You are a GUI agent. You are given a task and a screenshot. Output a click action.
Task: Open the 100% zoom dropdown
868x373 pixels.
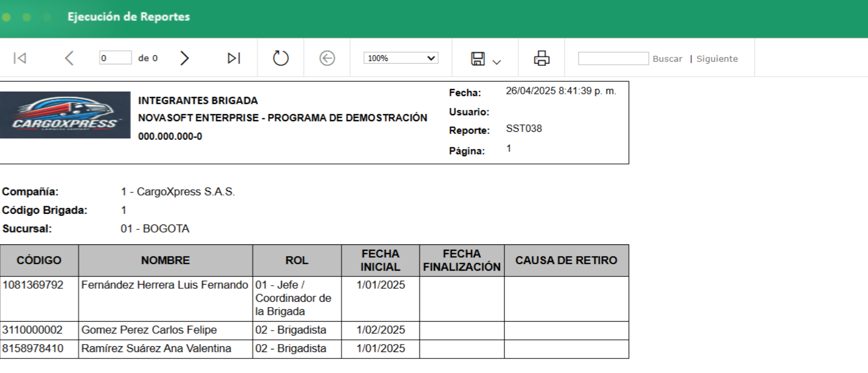tap(401, 58)
